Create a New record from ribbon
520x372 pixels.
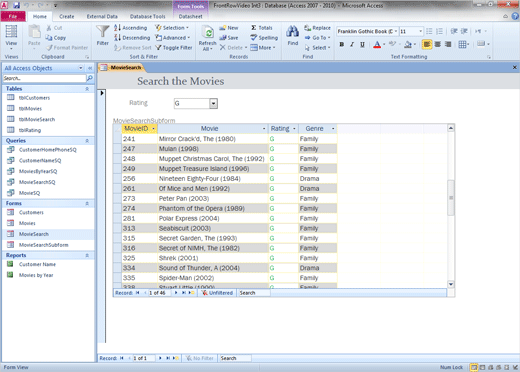229,28
